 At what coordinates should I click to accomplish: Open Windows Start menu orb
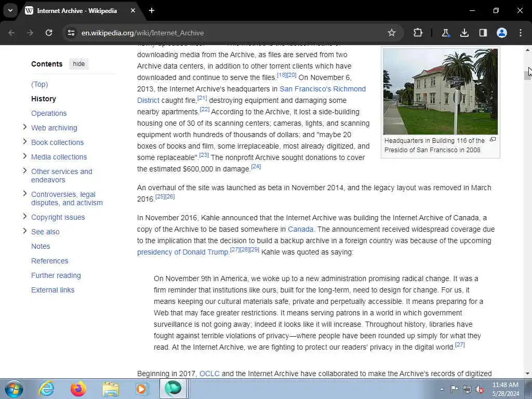tap(14, 389)
